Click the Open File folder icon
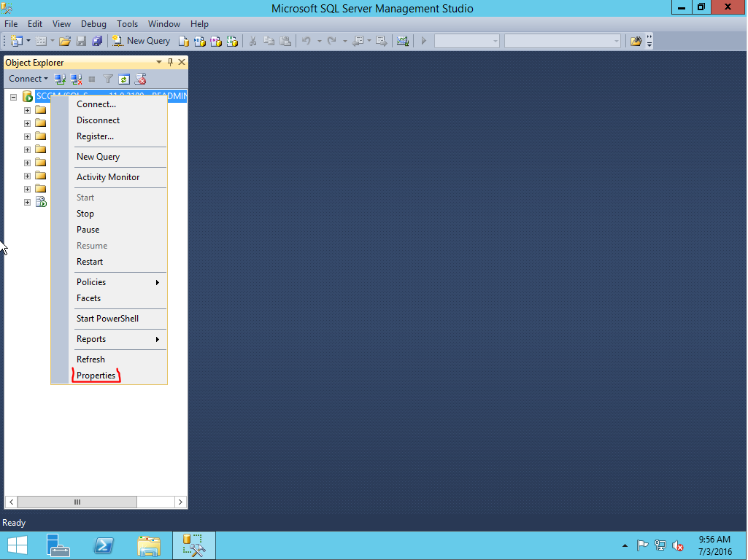The width and height of the screenshot is (748, 560). tap(65, 41)
